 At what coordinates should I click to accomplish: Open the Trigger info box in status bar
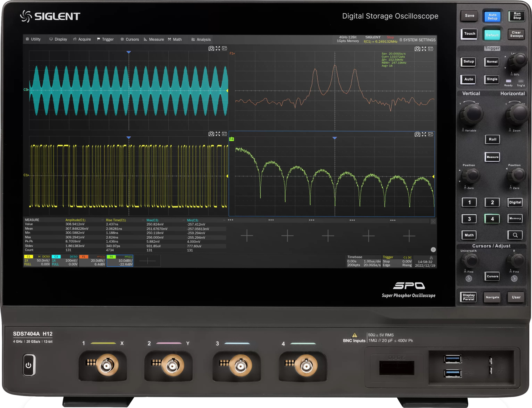coord(397,261)
